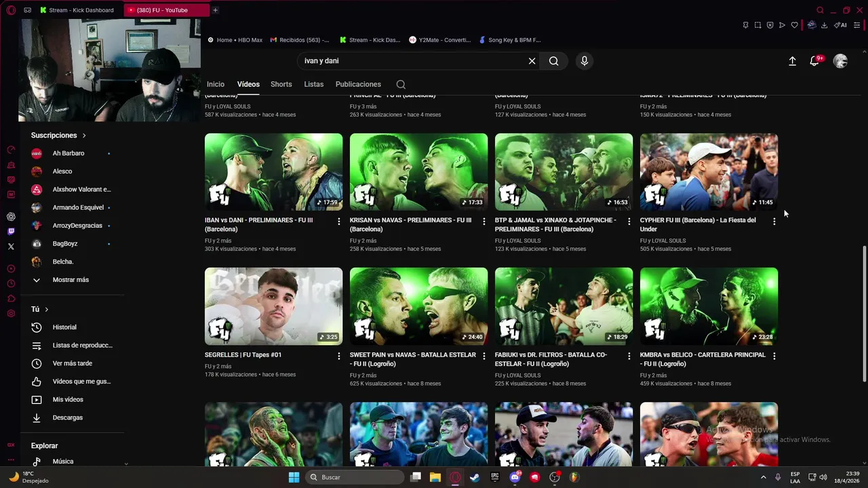Open browser downloads icon
The width and height of the screenshot is (868, 488).
tap(824, 25)
